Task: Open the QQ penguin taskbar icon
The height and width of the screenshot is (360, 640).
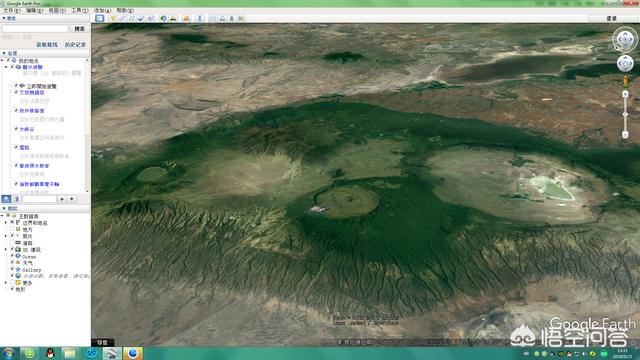Action: [x=50, y=353]
